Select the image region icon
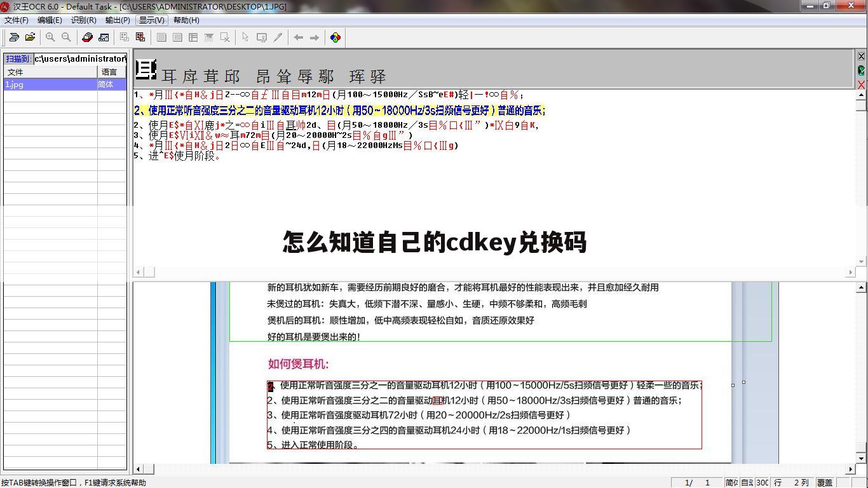 click(x=209, y=37)
